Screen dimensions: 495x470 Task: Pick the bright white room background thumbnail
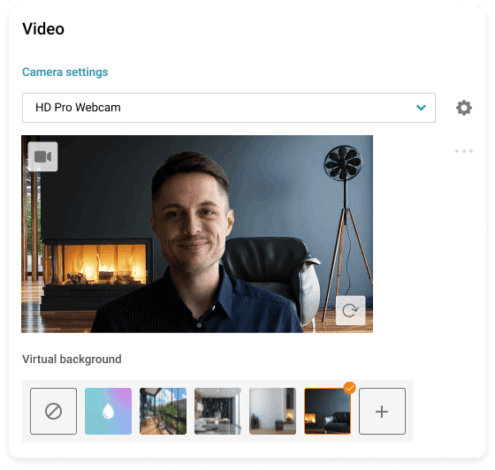coord(272,411)
